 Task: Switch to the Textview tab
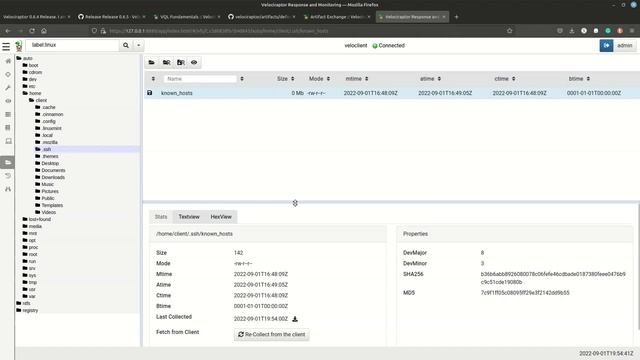189,217
